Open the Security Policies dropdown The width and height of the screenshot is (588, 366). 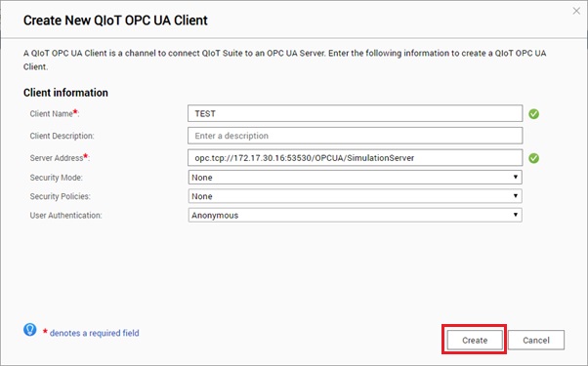pos(355,196)
